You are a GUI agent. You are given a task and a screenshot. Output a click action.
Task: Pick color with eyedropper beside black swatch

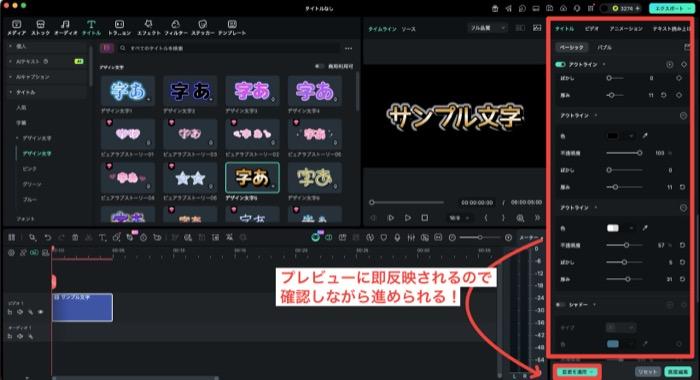(645, 135)
